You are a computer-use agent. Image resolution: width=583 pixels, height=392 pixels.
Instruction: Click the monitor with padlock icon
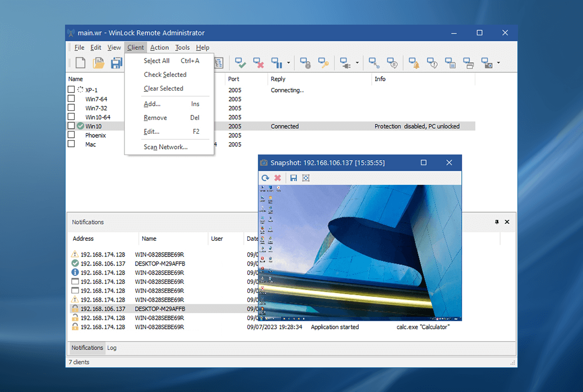pos(306,63)
